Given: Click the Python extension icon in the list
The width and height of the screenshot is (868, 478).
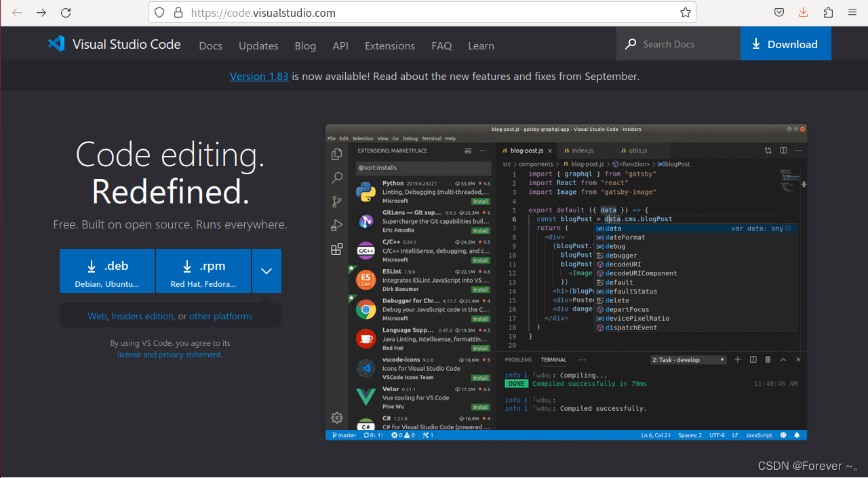Looking at the screenshot, I should [366, 192].
